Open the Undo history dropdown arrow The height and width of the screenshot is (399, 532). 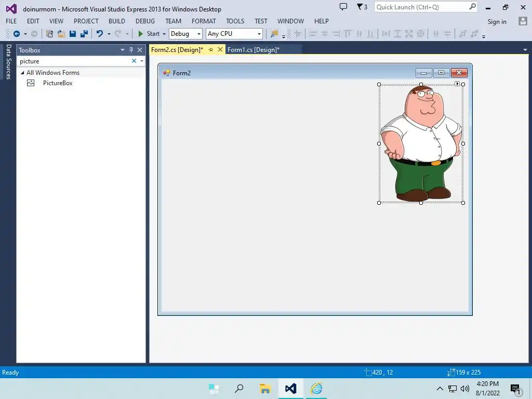pos(109,34)
